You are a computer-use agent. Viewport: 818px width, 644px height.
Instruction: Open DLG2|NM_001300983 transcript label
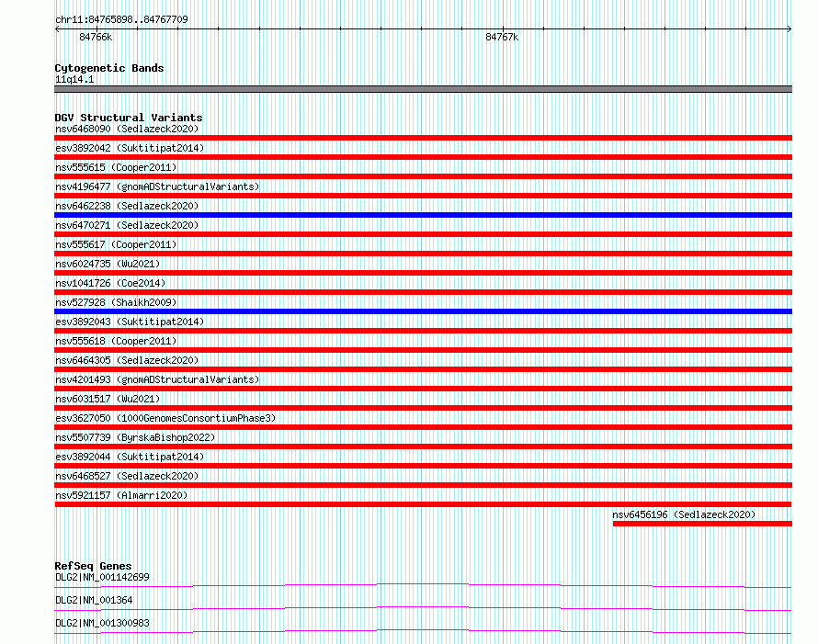point(102,623)
